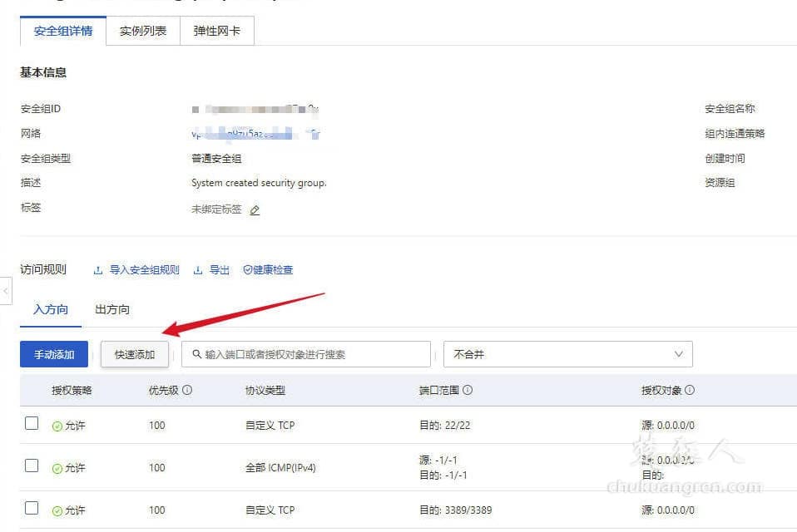Open 快速添加 to quickly add a rule
Image resolution: width=797 pixels, height=532 pixels.
(x=134, y=354)
